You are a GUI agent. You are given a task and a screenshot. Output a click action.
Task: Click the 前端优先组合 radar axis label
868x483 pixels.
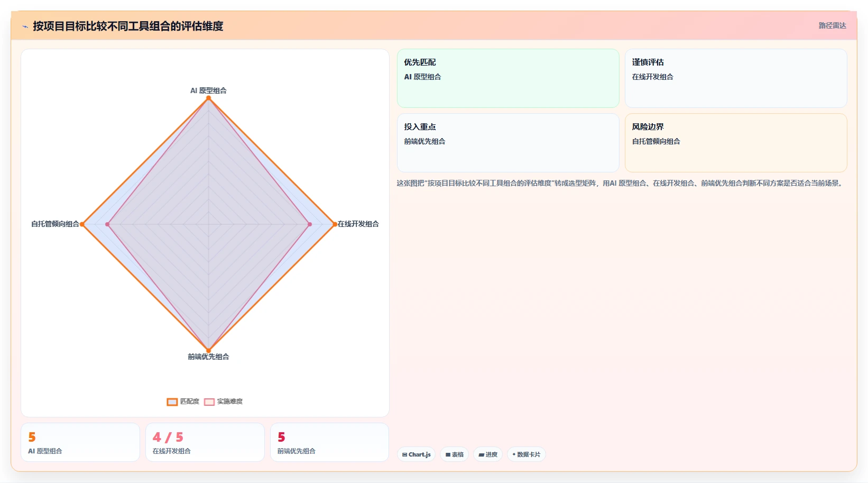[208, 357]
